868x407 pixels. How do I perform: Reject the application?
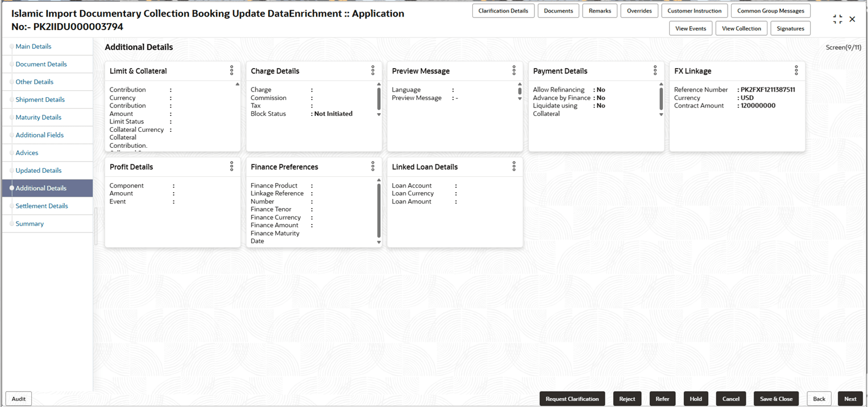(627, 399)
